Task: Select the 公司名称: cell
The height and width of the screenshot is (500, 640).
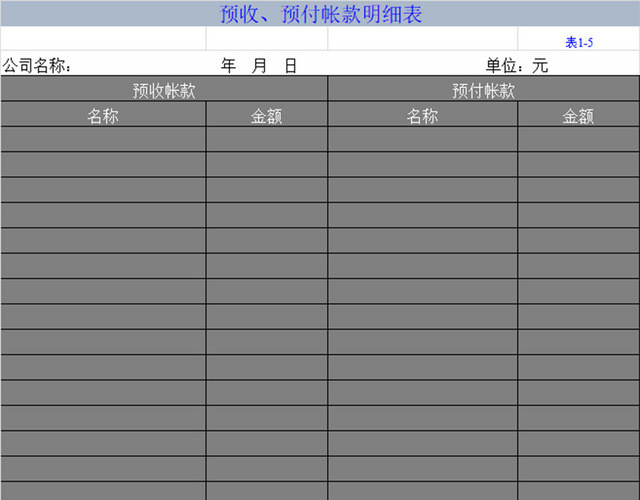Action: [x=37, y=65]
